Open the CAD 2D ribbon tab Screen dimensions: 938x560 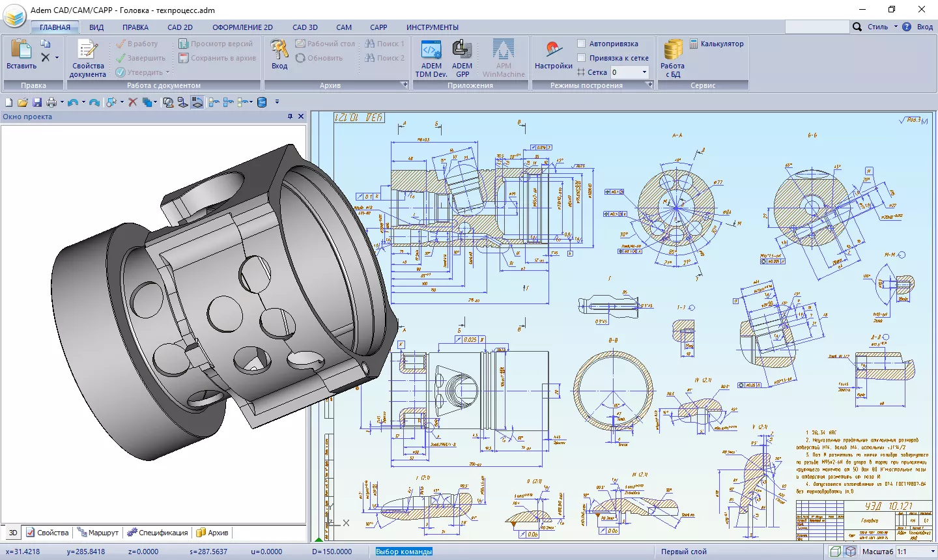(x=180, y=27)
